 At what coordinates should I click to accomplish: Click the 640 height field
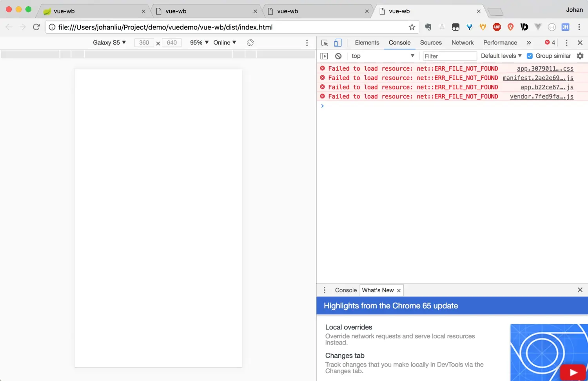172,42
